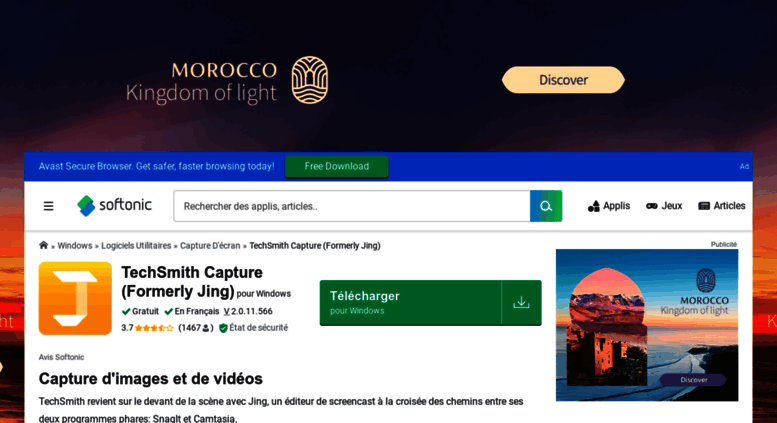
Task: Go to Capture D'écran breadcrumb
Action: pos(210,246)
